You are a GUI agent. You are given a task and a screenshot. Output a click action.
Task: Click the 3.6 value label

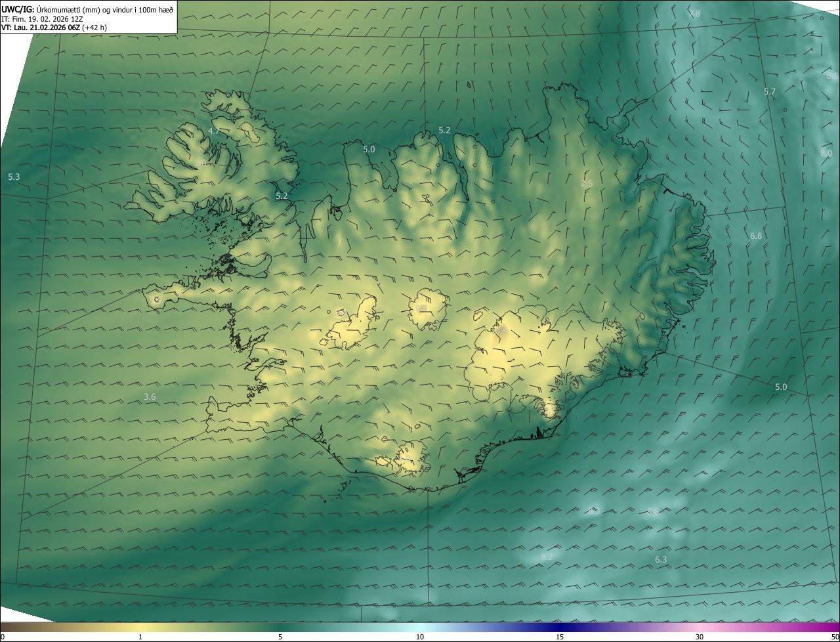[150, 396]
